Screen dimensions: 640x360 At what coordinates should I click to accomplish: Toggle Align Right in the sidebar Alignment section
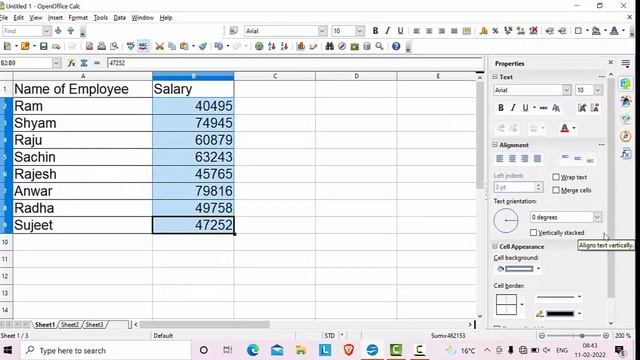525,158
